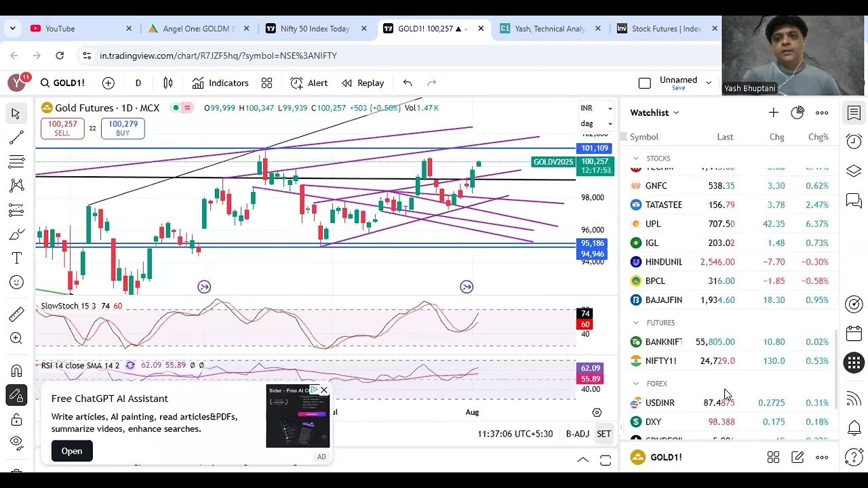Undo the last chart action
The width and height of the screenshot is (868, 488).
[x=407, y=83]
